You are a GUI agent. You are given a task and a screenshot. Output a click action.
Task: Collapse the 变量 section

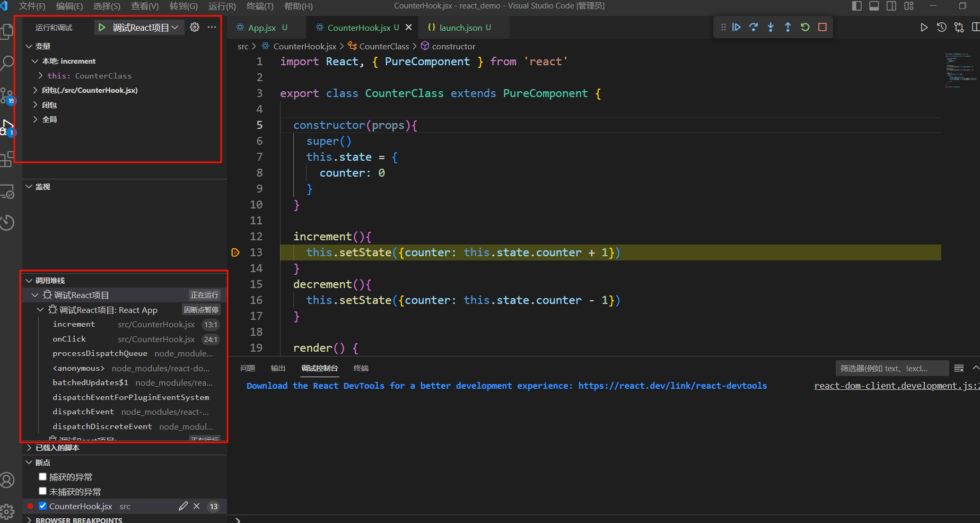(29, 46)
